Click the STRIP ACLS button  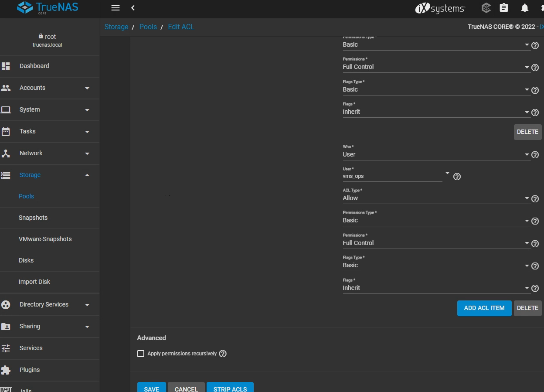tap(230, 388)
